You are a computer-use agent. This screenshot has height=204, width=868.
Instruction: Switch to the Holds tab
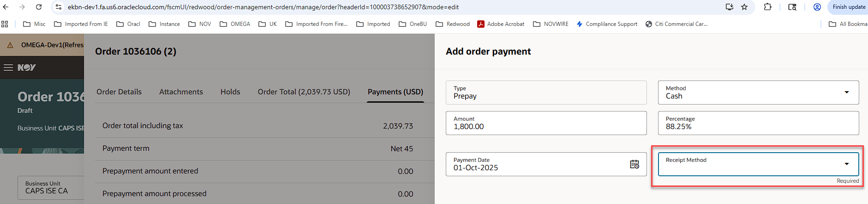[x=230, y=92]
